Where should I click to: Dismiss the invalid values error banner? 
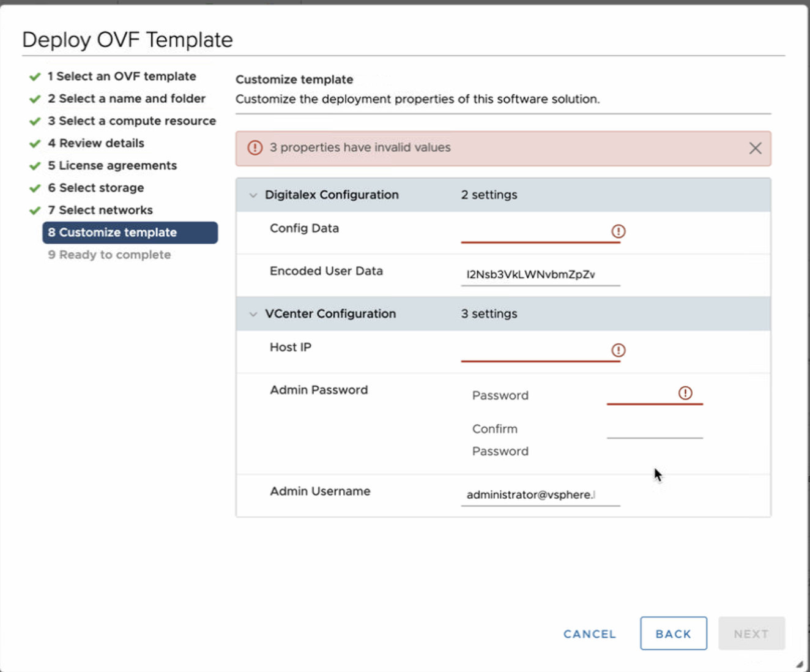point(755,148)
